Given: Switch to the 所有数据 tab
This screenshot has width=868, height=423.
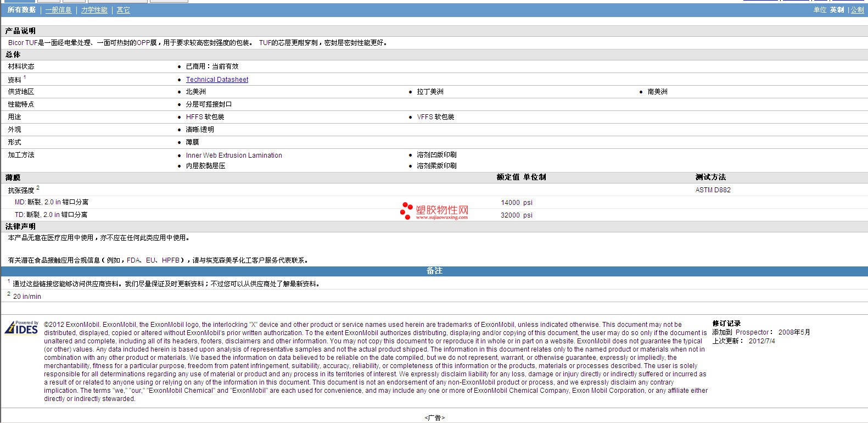Looking at the screenshot, I should pyautogui.click(x=22, y=10).
